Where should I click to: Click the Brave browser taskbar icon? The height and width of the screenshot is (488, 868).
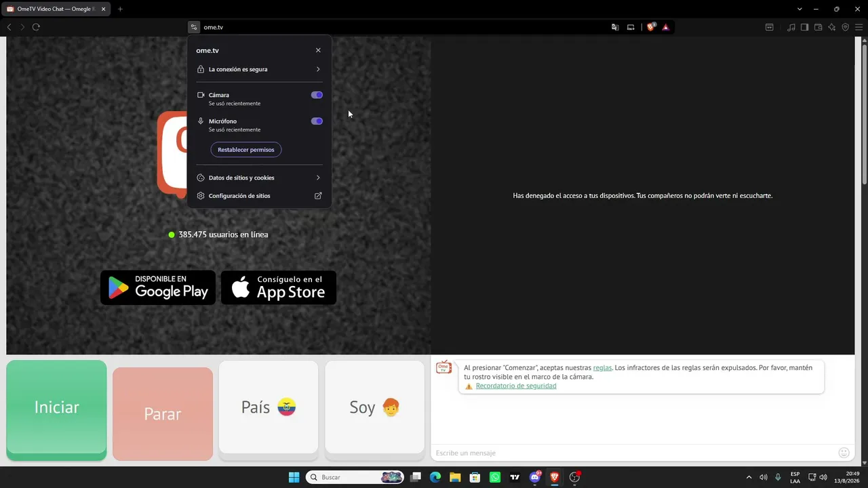point(555,477)
